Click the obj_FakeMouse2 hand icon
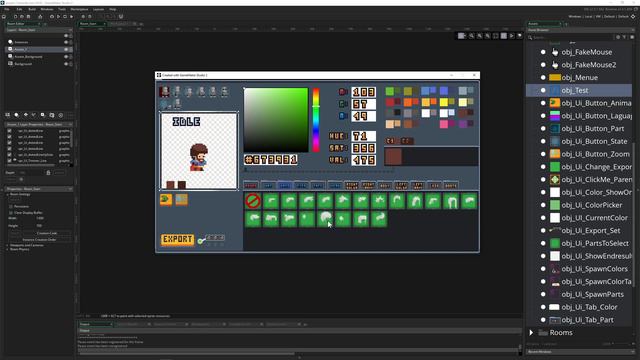 pos(555,64)
